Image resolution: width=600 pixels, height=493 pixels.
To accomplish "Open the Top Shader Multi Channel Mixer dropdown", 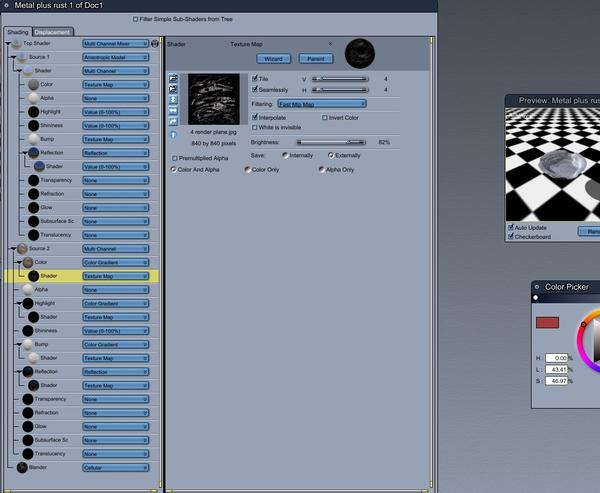I will (x=116, y=44).
